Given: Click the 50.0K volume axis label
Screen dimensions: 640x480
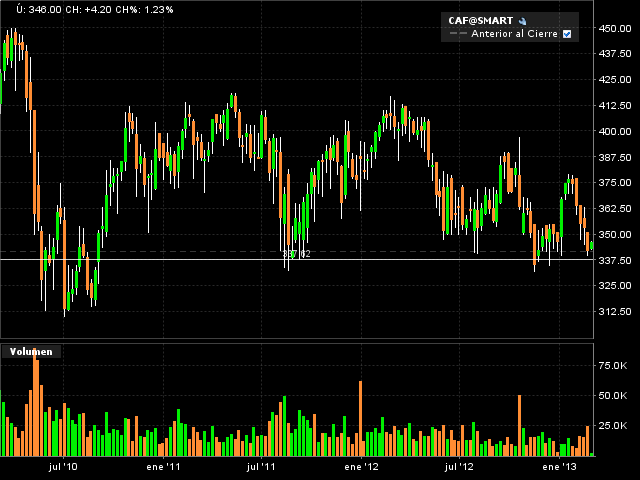Looking at the screenshot, I should 613,396.
